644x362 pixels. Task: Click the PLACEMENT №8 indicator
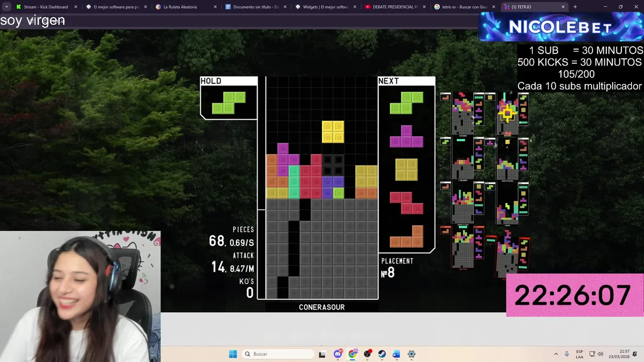pyautogui.click(x=397, y=268)
